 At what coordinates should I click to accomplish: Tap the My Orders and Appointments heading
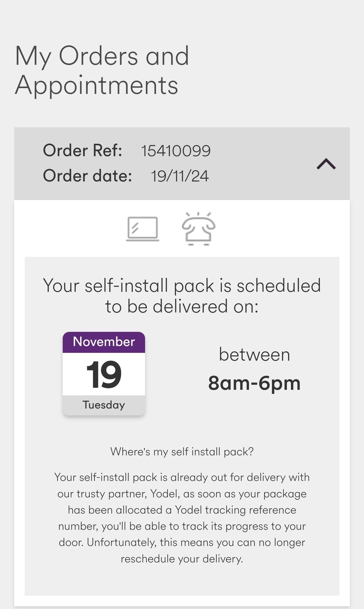coord(102,70)
